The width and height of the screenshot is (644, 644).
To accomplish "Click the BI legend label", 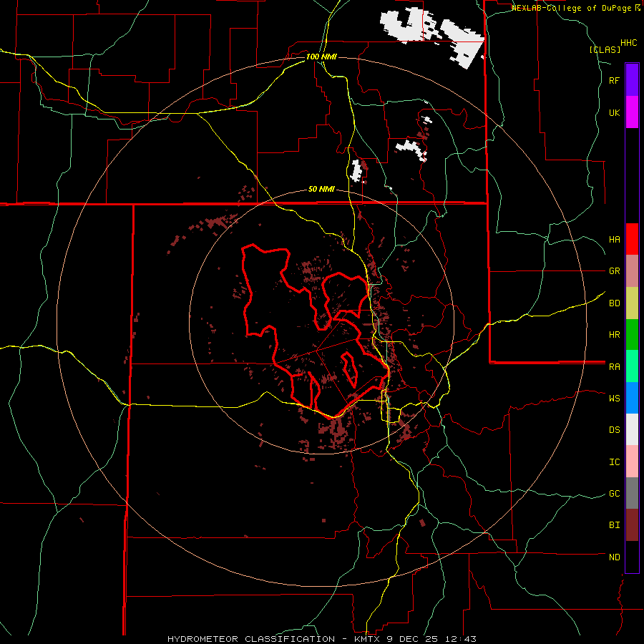I will [x=614, y=525].
